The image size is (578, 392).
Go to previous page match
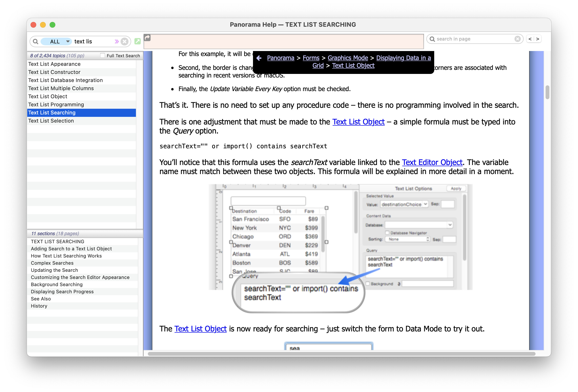[x=530, y=39]
